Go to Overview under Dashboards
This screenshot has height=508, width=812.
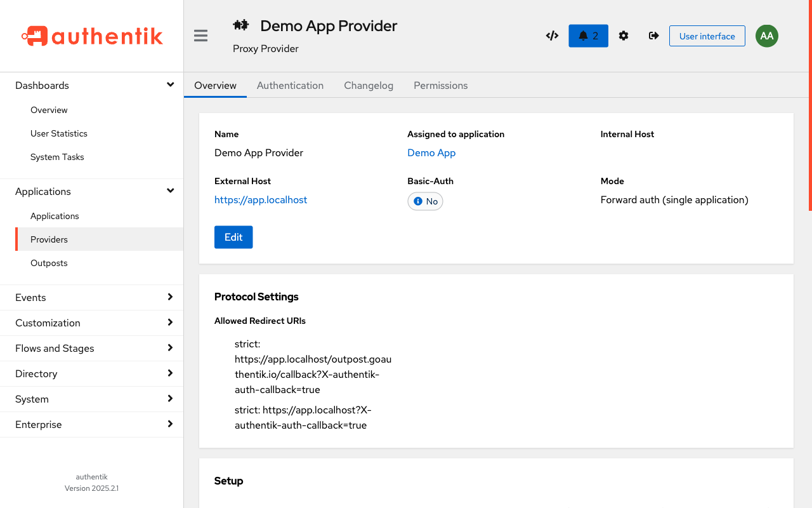pos(99,110)
